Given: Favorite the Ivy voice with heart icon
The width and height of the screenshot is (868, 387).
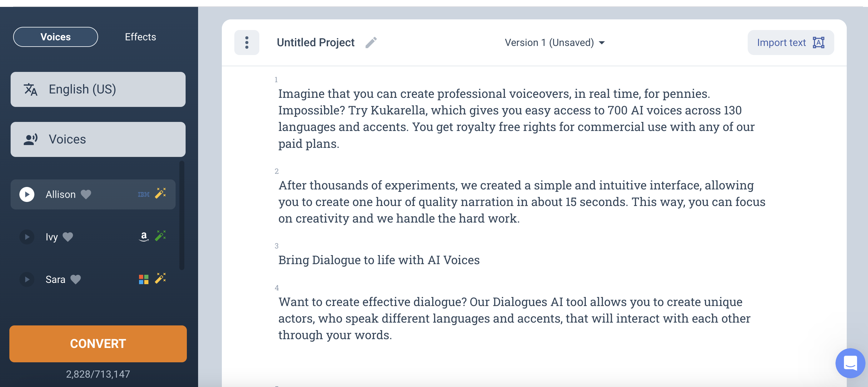Looking at the screenshot, I should [68, 237].
